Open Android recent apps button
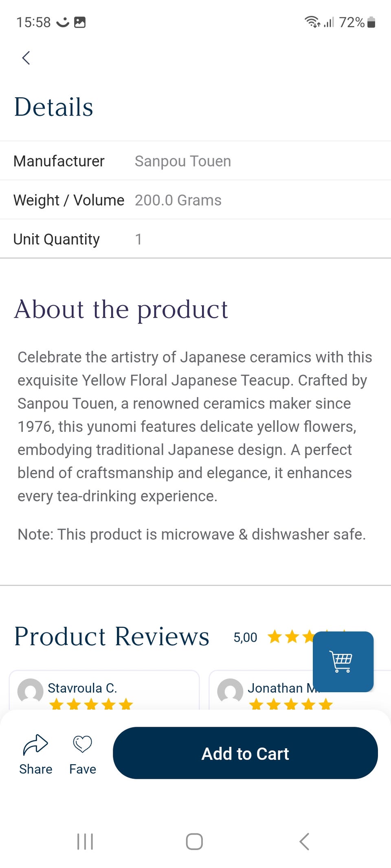Screen dimensions: 391x868 85,841
